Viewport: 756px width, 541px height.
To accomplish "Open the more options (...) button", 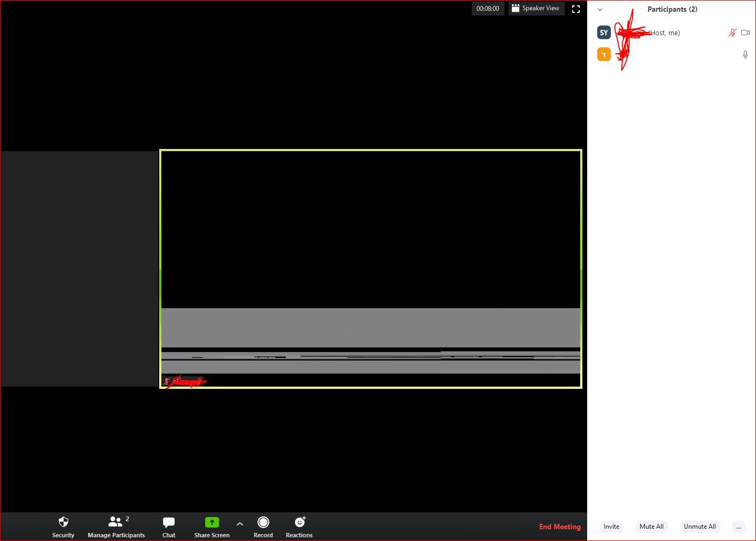I will 738,527.
